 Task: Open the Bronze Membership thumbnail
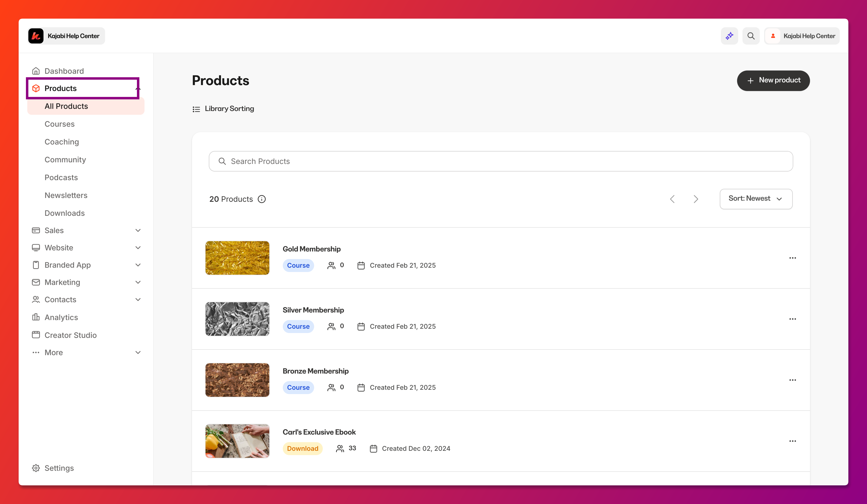[x=237, y=380]
